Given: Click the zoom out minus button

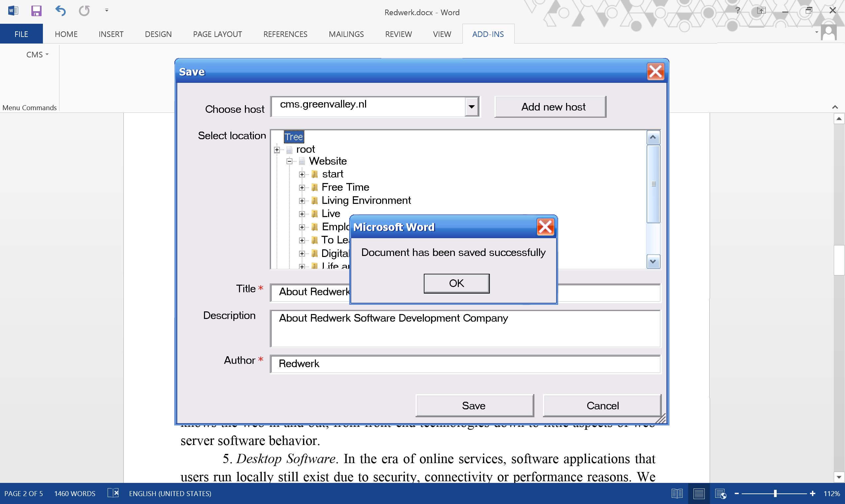Looking at the screenshot, I should [737, 493].
